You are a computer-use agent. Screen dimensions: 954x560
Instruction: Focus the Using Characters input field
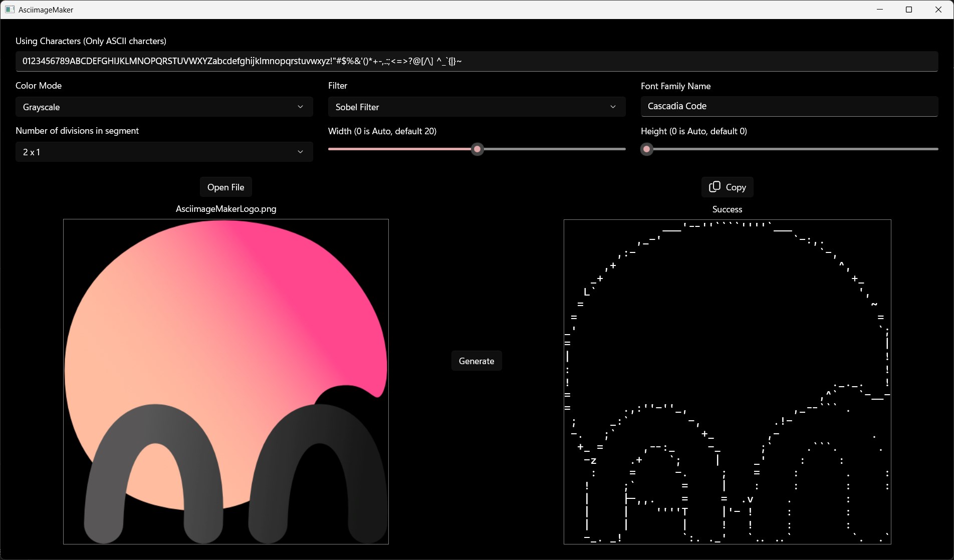(x=477, y=61)
